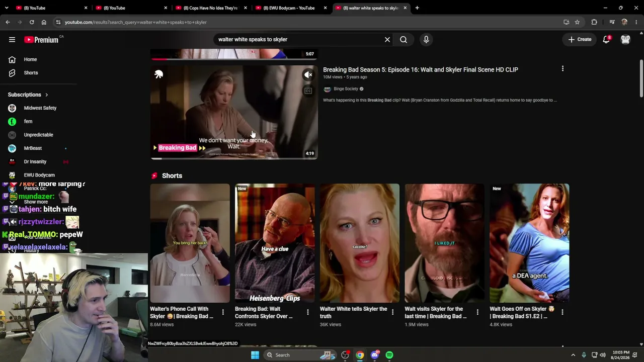Go back in browser history
The image size is (644, 362).
click(8, 22)
